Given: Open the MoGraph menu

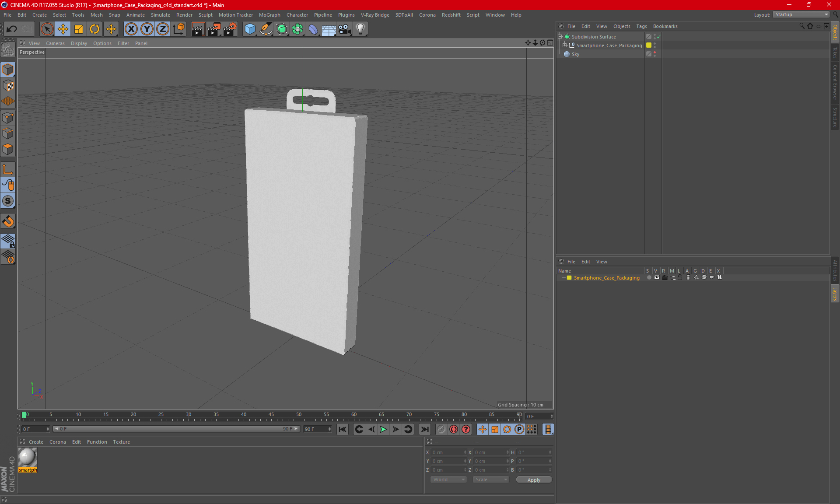Looking at the screenshot, I should pos(269,15).
